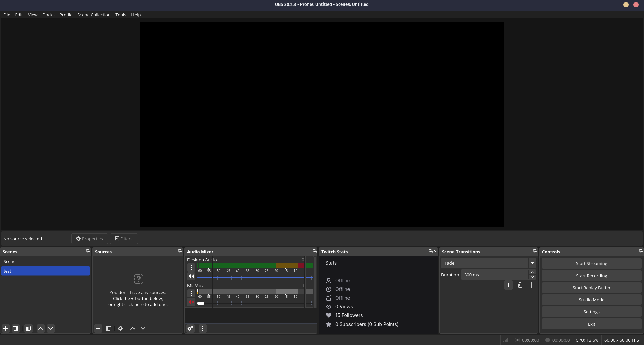644x345 pixels.
Task: Delete the transition with the trash icon
Action: point(520,285)
